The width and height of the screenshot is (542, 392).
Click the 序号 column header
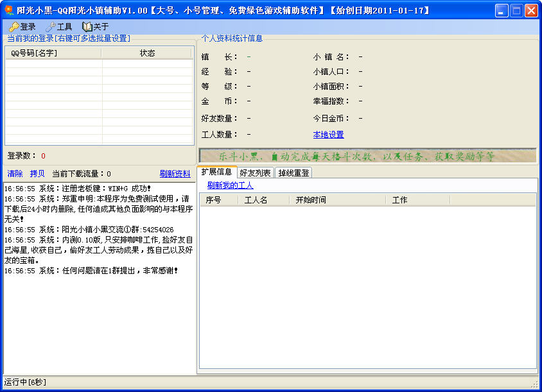point(219,200)
